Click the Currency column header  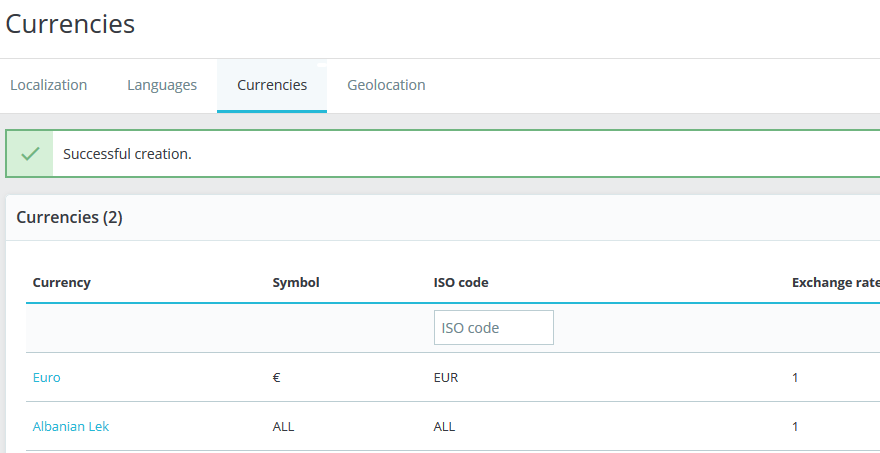click(x=62, y=282)
